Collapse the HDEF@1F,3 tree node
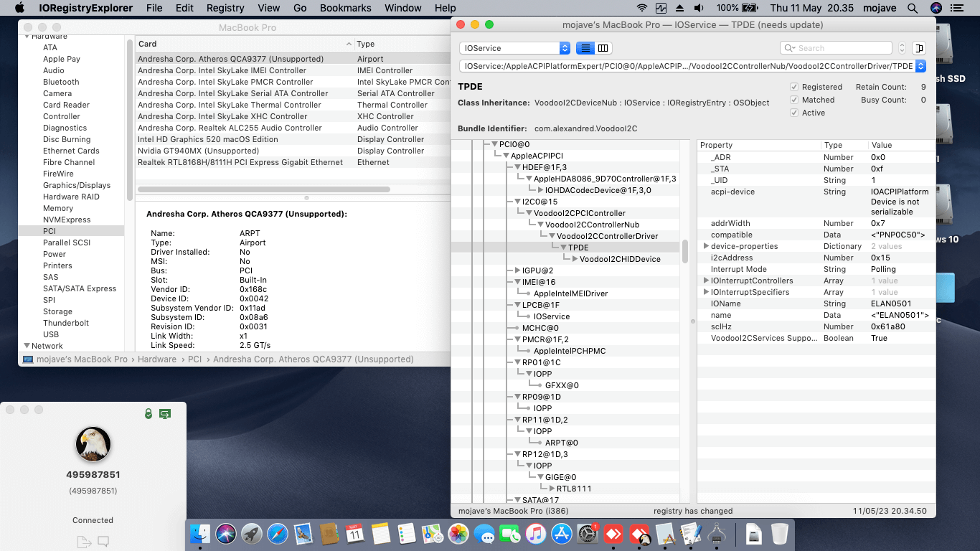This screenshot has height=551, width=980. pos(518,167)
